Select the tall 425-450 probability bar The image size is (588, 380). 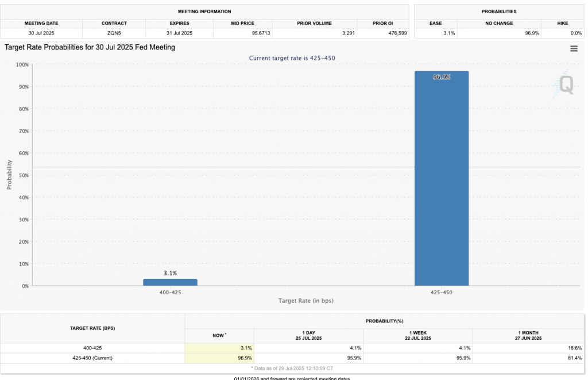pos(441,178)
